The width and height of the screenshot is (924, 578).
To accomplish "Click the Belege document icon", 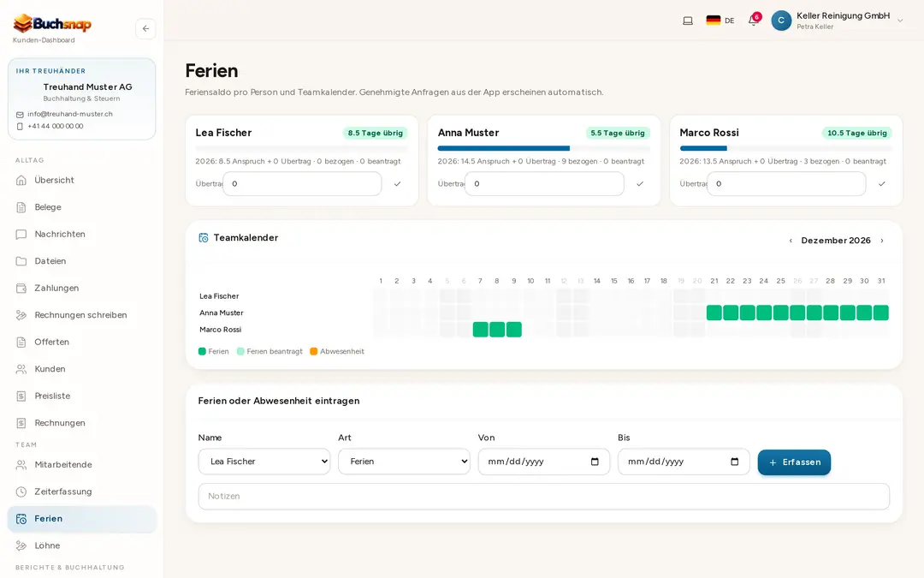I will point(21,207).
